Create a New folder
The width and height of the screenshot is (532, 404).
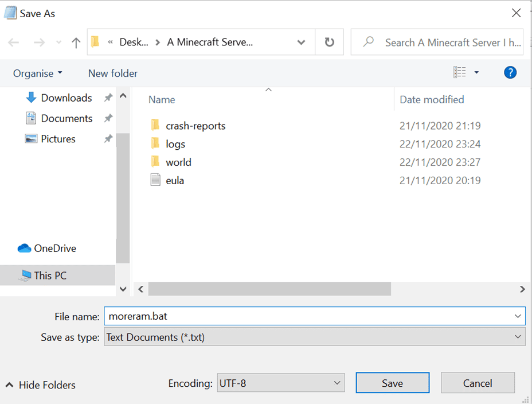[x=113, y=73]
